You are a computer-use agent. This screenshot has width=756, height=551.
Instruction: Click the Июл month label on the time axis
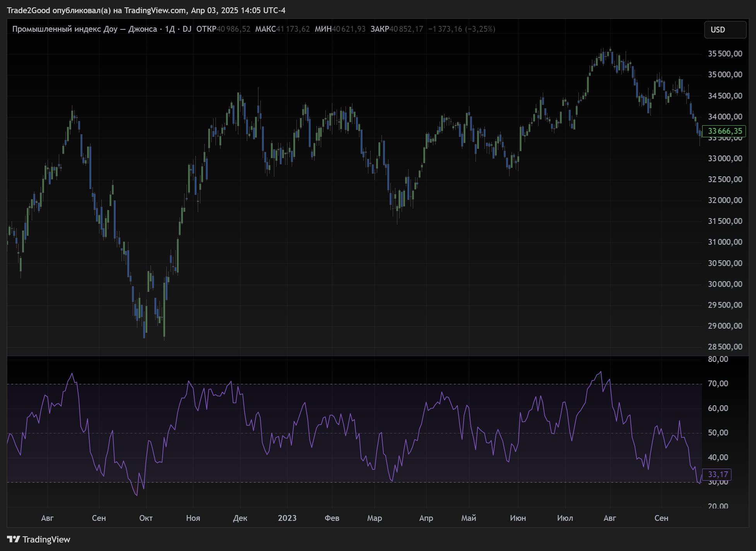[x=565, y=518]
